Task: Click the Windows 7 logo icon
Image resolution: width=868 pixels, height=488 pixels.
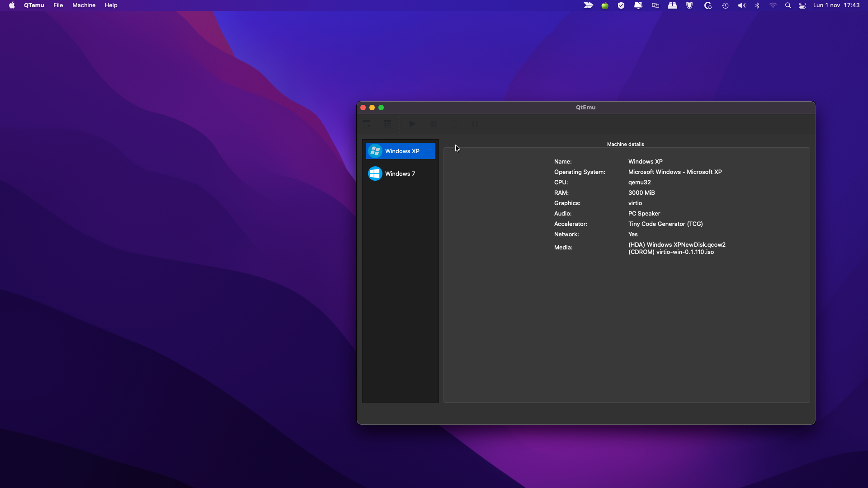Action: click(375, 174)
